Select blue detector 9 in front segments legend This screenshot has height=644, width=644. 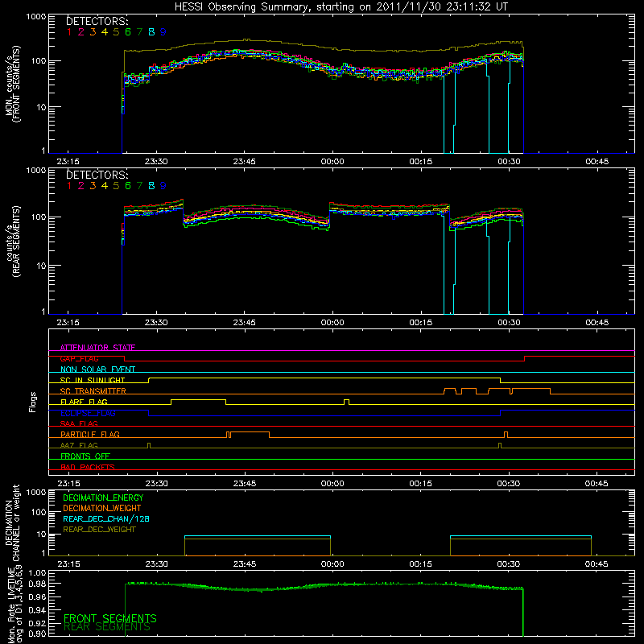tap(163, 32)
